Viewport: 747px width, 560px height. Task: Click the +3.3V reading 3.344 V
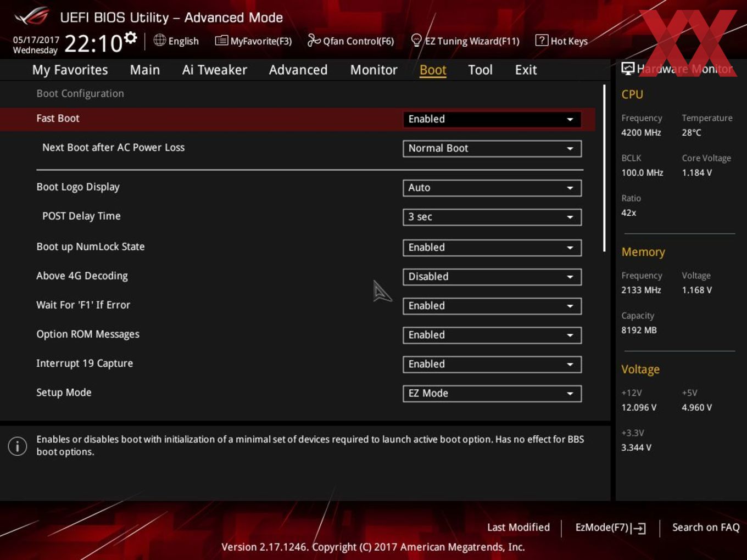636,447
